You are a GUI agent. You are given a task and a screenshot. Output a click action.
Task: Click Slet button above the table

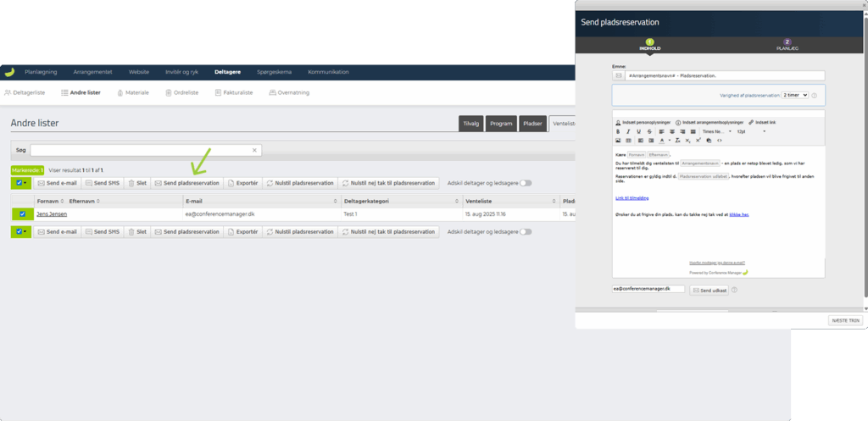137,183
